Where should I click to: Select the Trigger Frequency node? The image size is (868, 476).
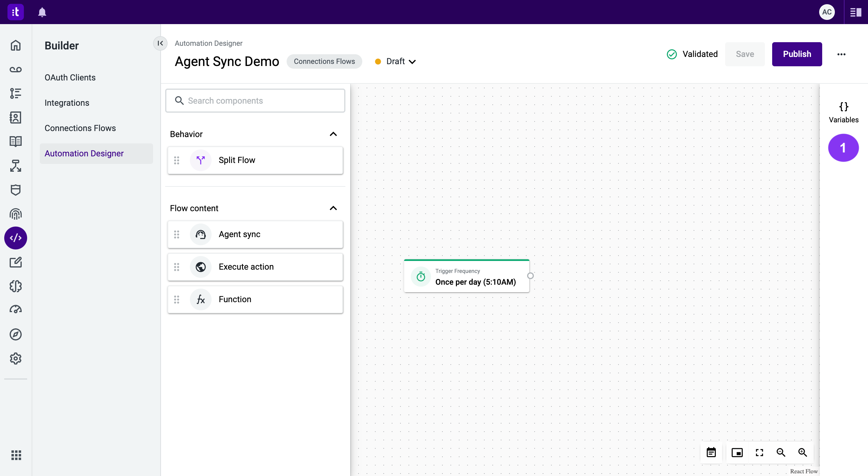(x=467, y=276)
